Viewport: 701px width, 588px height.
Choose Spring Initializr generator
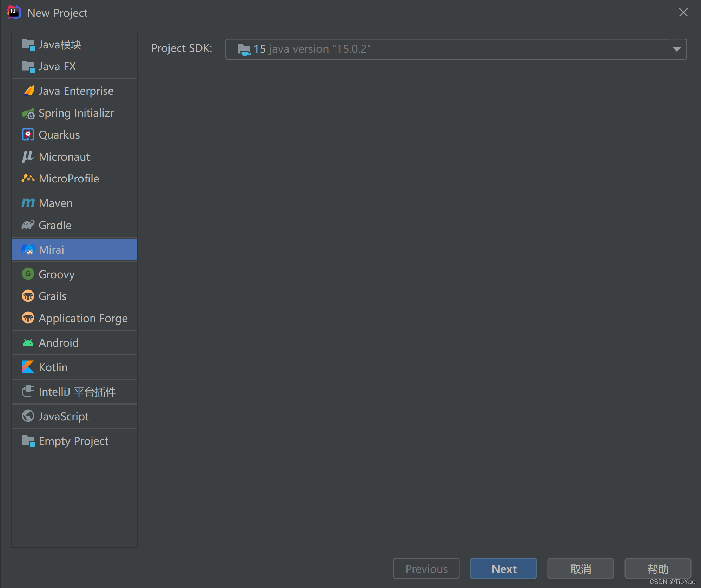point(74,113)
